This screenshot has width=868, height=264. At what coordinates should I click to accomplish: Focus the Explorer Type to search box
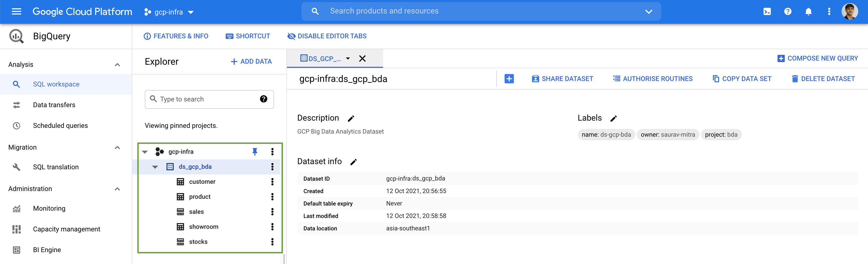(209, 99)
